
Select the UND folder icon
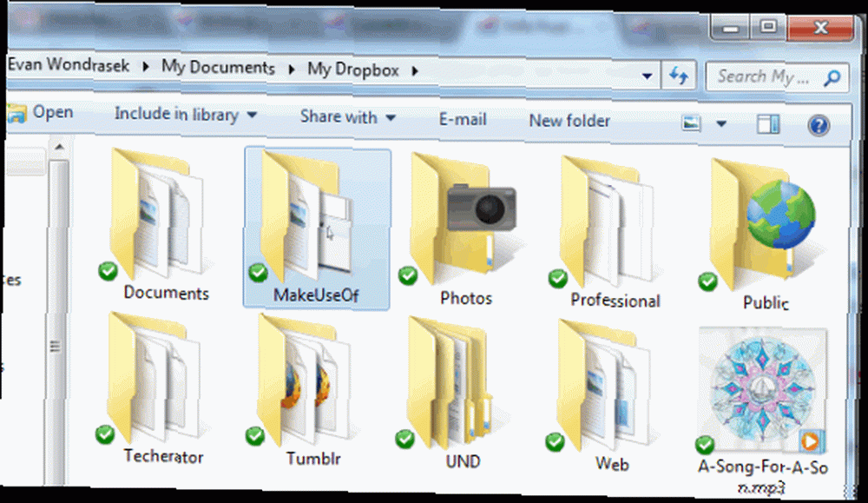coord(450,382)
